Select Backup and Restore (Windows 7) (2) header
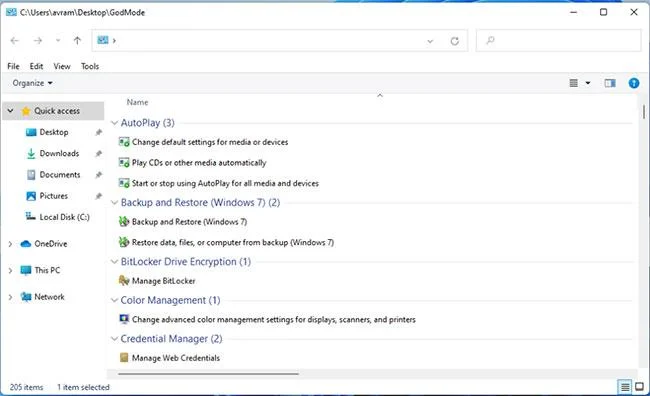This screenshot has width=650, height=396. click(200, 203)
